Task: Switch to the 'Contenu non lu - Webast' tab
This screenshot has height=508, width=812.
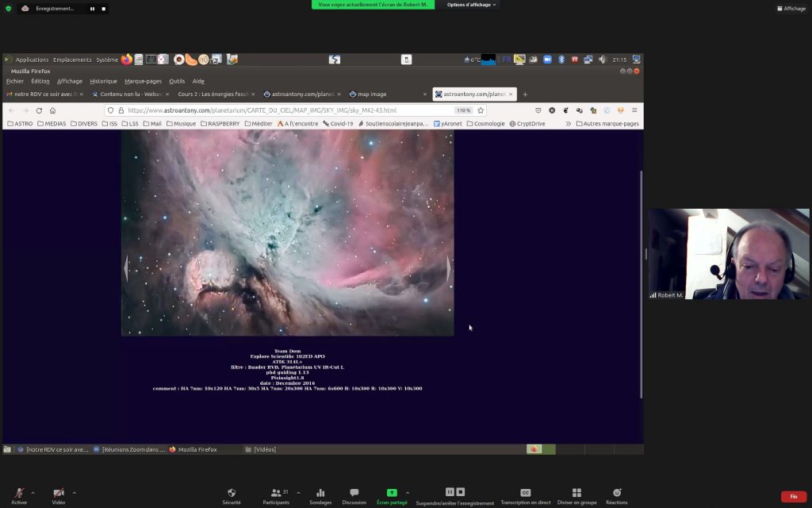Action: (x=131, y=94)
